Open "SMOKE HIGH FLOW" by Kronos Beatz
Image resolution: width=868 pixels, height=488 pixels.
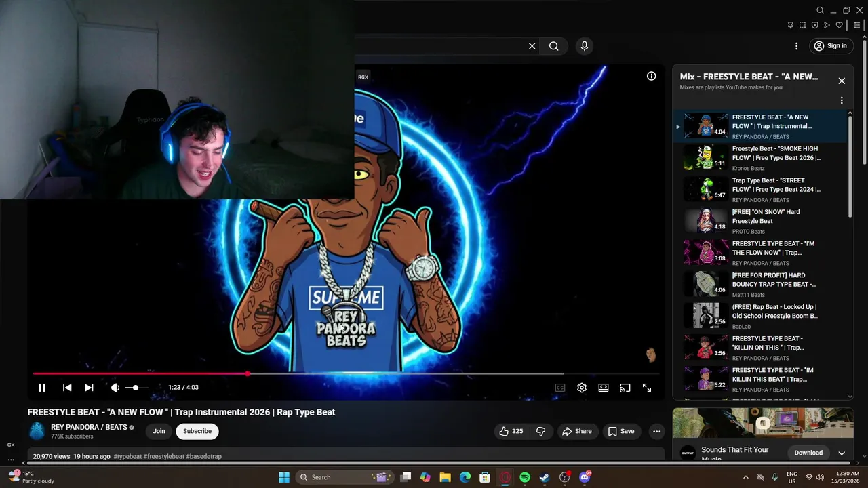tap(760, 158)
